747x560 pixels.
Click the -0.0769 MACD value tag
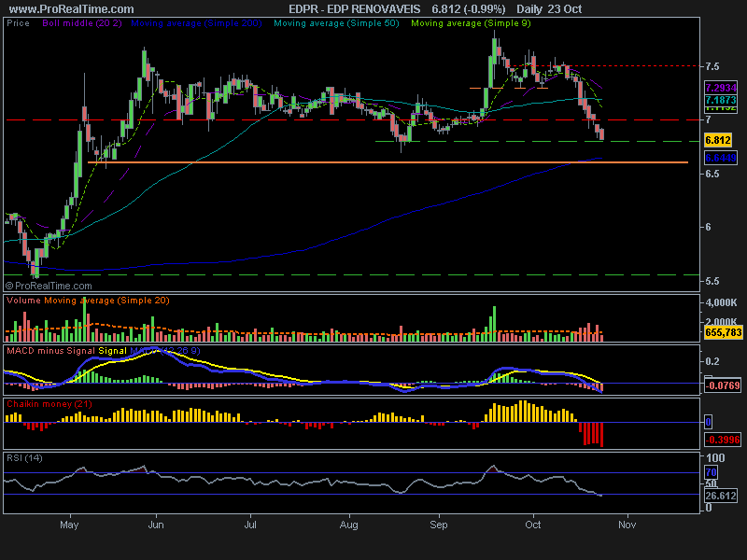(723, 385)
